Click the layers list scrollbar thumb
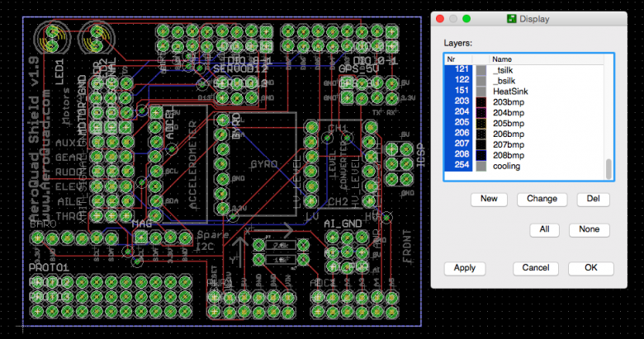This screenshot has height=339, width=644. click(x=609, y=167)
